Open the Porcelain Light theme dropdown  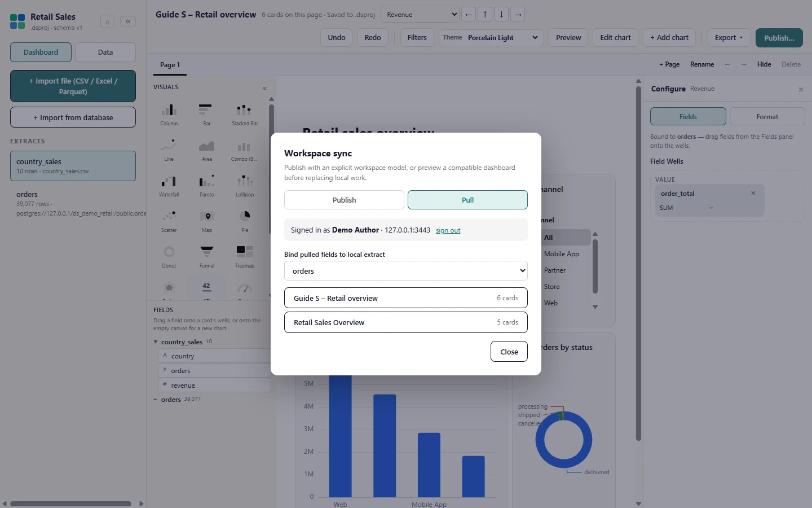click(x=491, y=38)
